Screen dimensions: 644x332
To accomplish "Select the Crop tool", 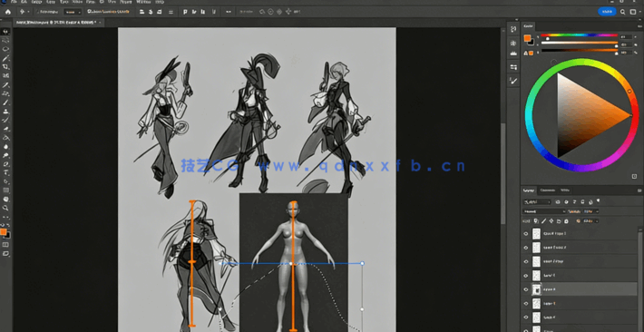I will [x=5, y=66].
